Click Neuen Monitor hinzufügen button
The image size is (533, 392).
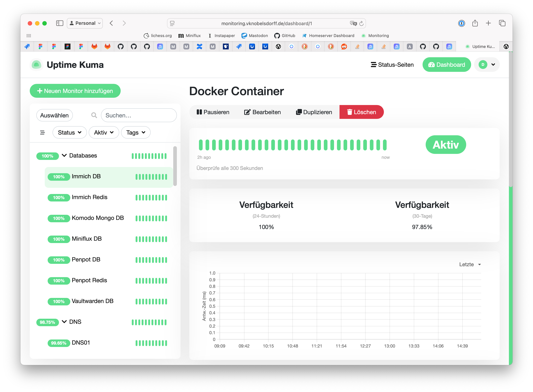[75, 91]
